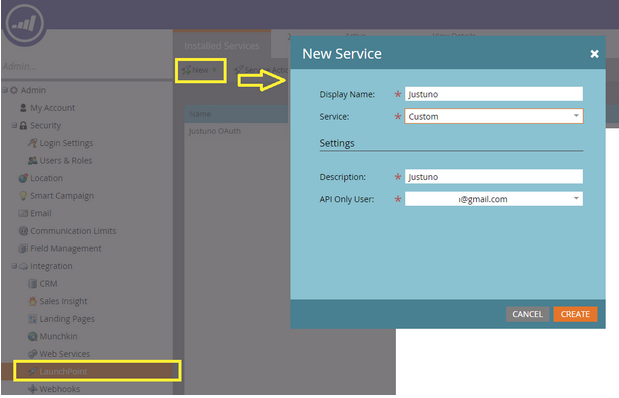Click the Landing Pages icon

tap(33, 319)
